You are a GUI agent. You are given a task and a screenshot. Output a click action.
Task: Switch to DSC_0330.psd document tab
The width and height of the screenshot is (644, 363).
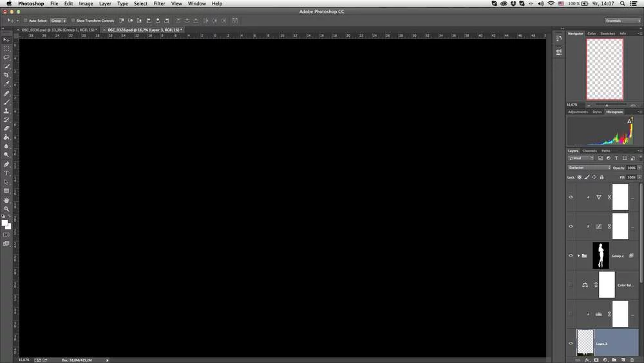tap(59, 30)
